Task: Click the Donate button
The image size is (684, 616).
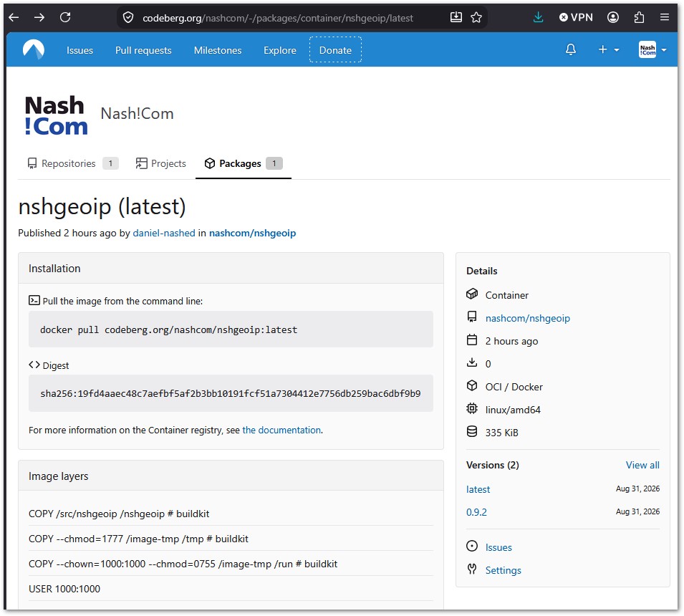Action: coord(335,49)
